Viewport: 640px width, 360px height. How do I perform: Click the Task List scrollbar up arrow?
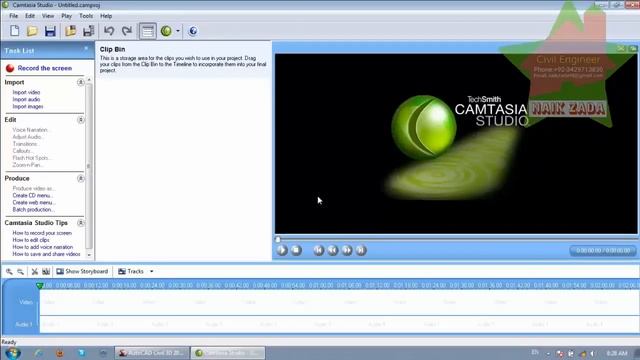click(x=89, y=80)
